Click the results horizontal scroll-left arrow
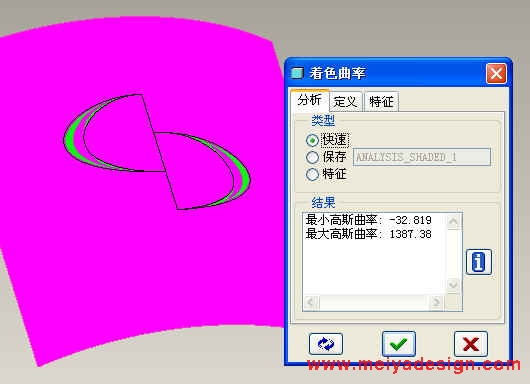The width and height of the screenshot is (530, 384). [311, 302]
